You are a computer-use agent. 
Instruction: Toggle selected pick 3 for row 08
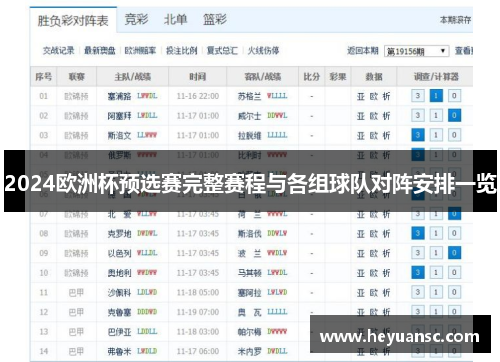pyautogui.click(x=418, y=233)
